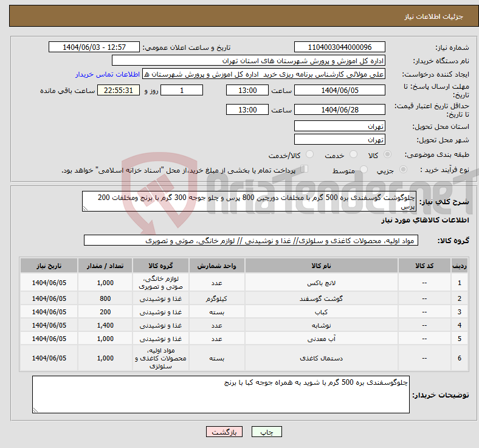Click the نام دستگاه خریدار field
479x448 pixels.
point(249,60)
